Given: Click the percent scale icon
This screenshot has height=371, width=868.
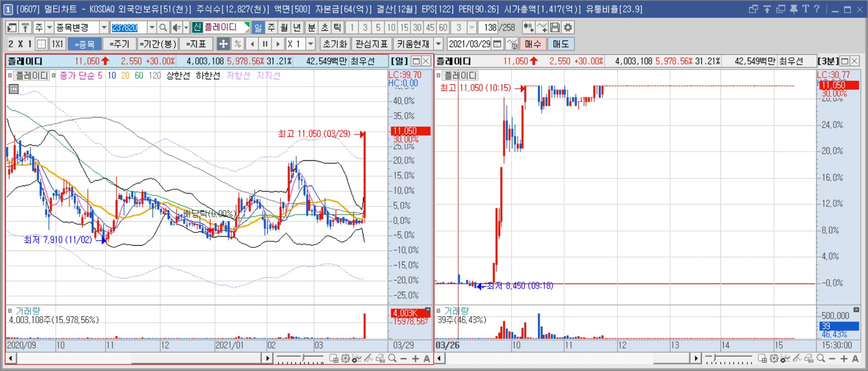Looking at the screenshot, I should pyautogui.click(x=237, y=44).
